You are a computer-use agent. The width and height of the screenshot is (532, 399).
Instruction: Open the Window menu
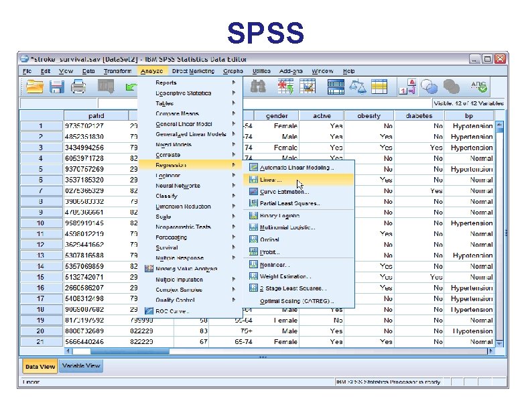322,71
